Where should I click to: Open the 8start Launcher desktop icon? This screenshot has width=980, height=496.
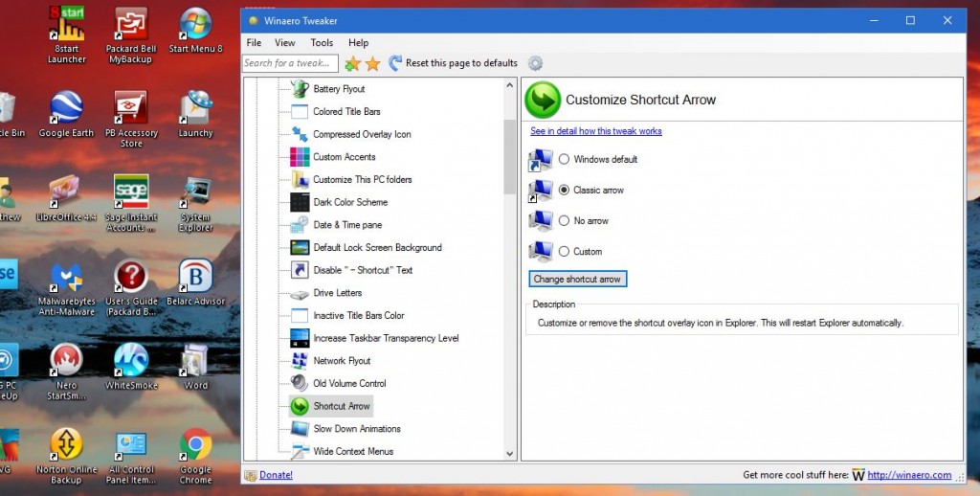pos(66,34)
